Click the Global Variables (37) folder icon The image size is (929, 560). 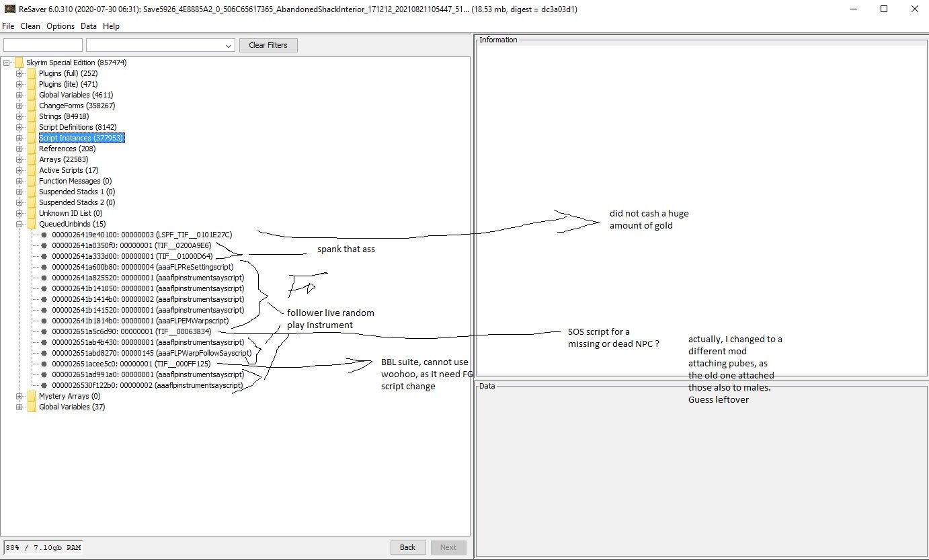(x=32, y=407)
